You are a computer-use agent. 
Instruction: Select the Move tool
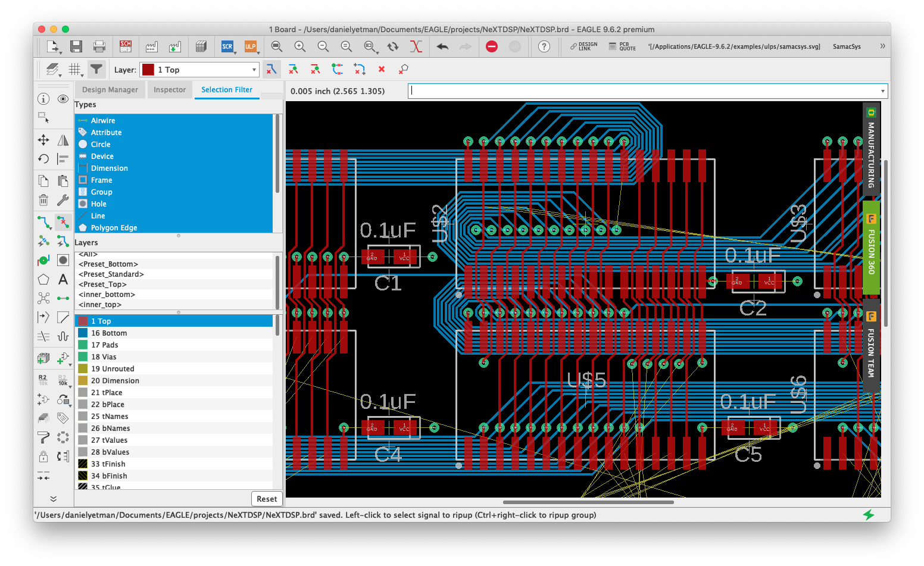click(43, 140)
